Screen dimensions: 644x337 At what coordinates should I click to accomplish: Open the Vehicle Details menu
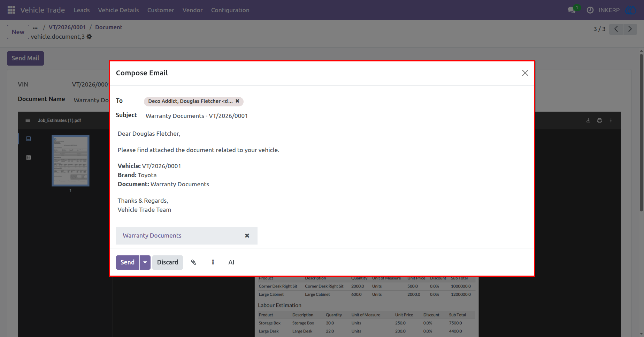pyautogui.click(x=118, y=10)
